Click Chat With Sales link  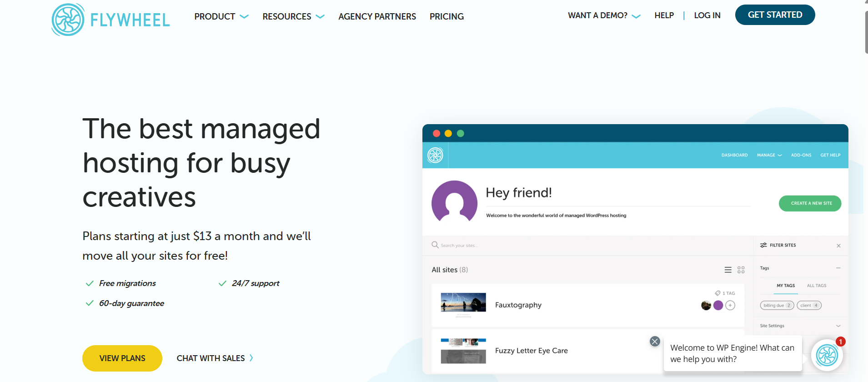pyautogui.click(x=211, y=358)
